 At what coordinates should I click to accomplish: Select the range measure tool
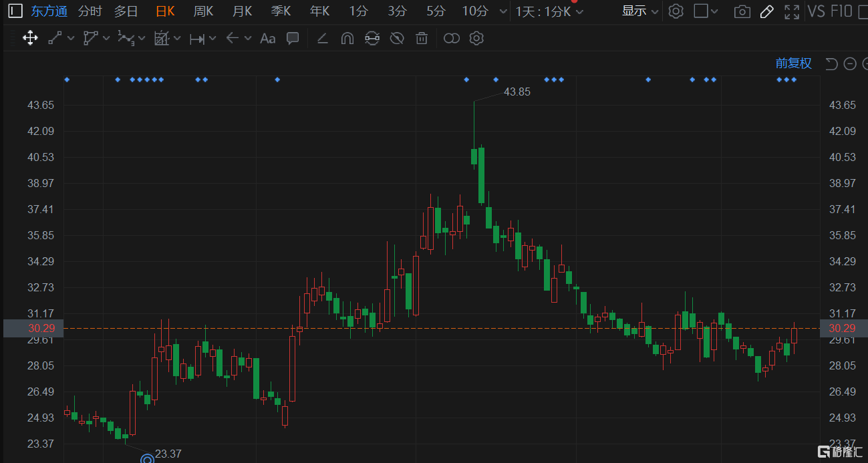pos(197,39)
